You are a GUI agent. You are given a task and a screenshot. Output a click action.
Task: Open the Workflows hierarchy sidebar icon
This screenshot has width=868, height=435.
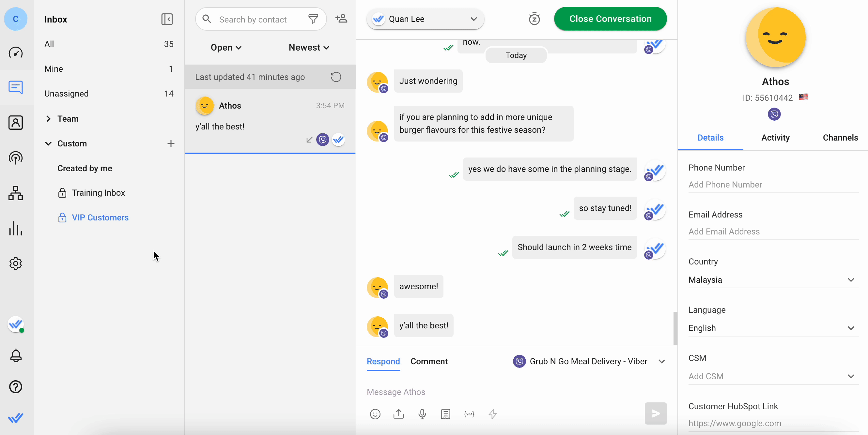[x=16, y=193]
